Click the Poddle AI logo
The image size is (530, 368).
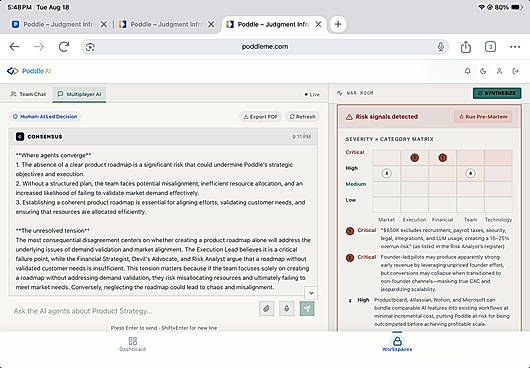click(x=29, y=71)
